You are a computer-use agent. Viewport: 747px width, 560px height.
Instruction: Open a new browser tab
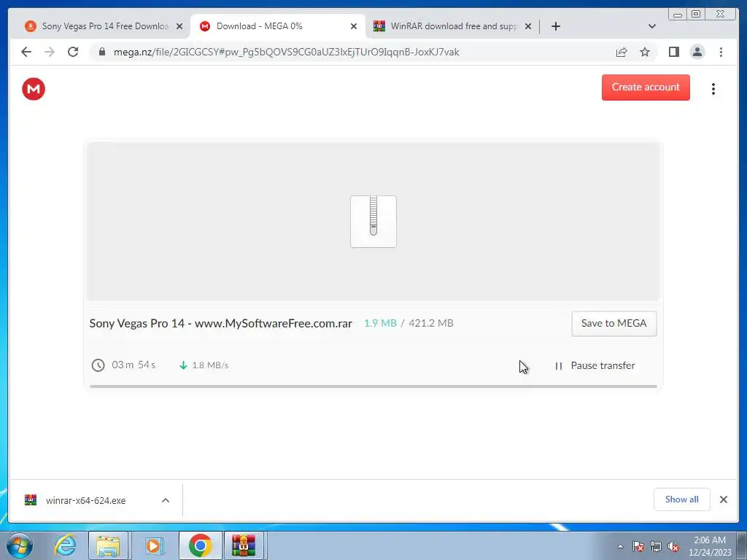555,26
